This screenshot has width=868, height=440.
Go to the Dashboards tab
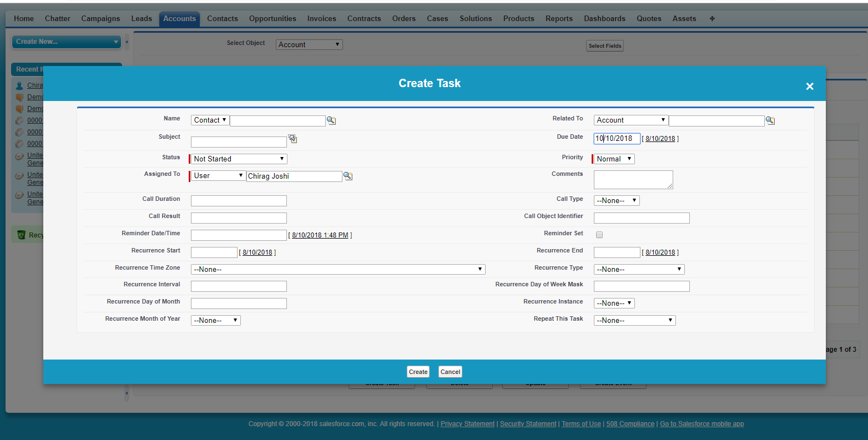click(604, 18)
